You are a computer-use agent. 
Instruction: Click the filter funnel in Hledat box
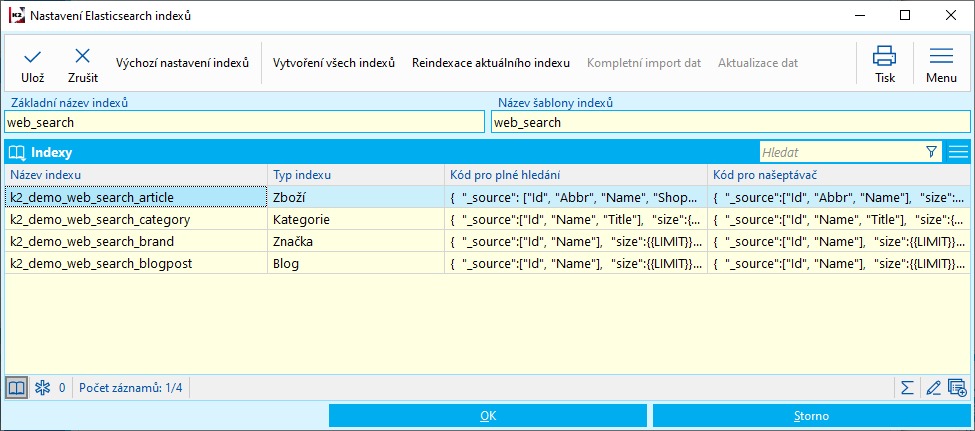(x=932, y=152)
